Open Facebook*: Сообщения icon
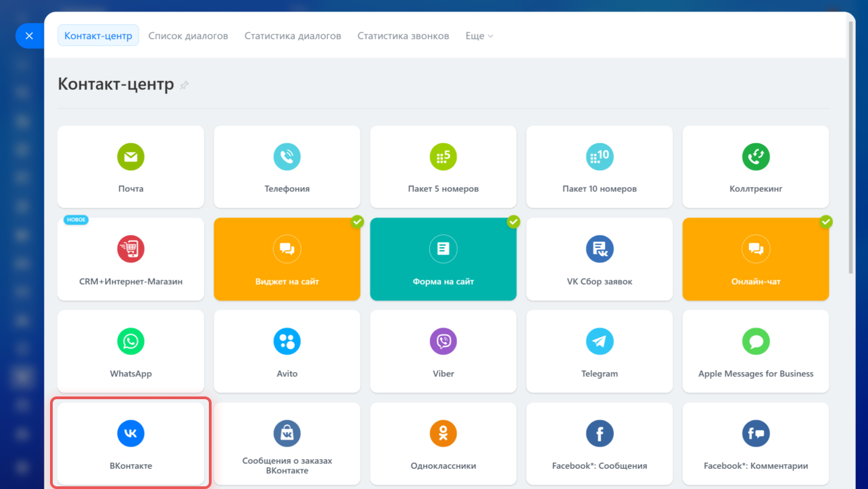 point(600,434)
